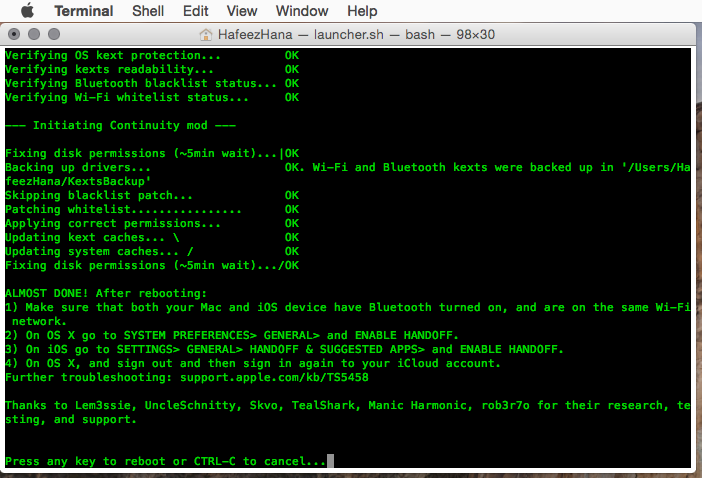Click step 4 iCloud account sign in line
This screenshot has width=702, height=478.
click(253, 363)
